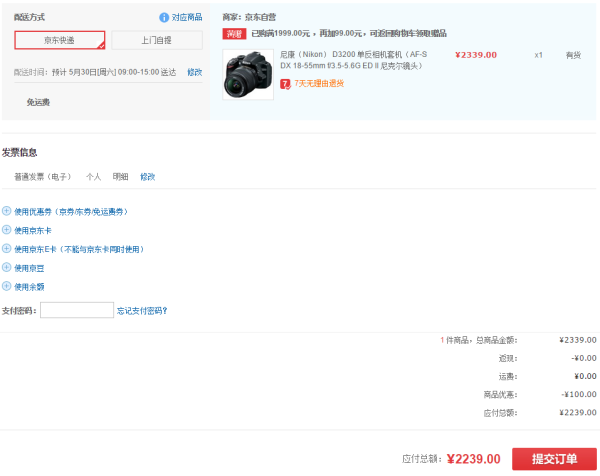Click the 有货 stock status
600x476 pixels.
pyautogui.click(x=574, y=55)
